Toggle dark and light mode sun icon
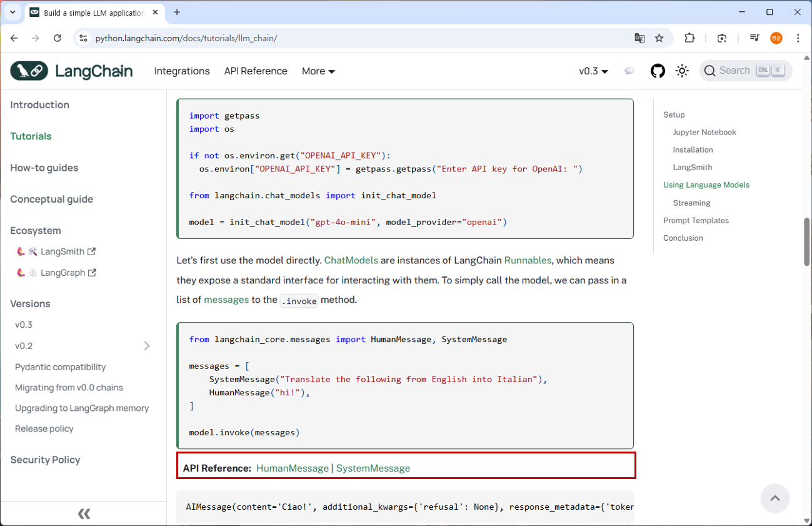This screenshot has height=526, width=812. click(x=682, y=71)
